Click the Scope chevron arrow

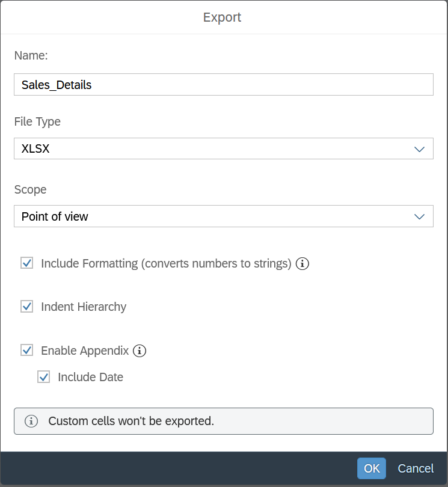click(420, 216)
